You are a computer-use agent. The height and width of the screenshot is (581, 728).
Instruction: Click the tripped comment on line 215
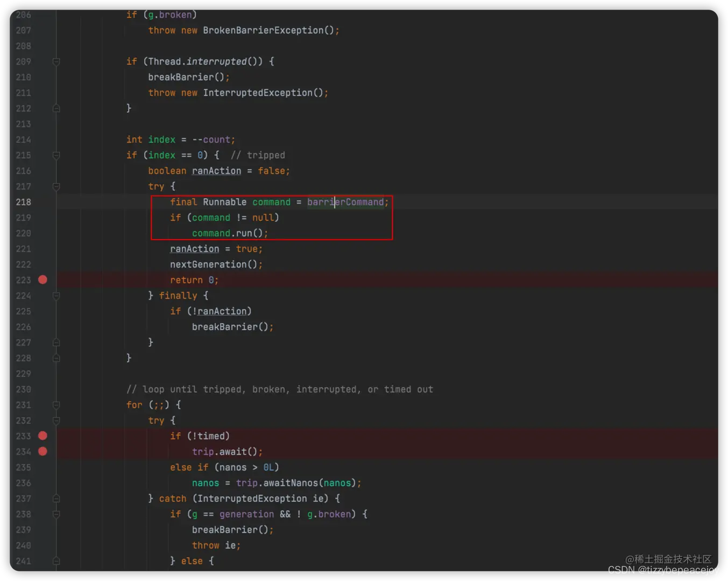(x=258, y=155)
